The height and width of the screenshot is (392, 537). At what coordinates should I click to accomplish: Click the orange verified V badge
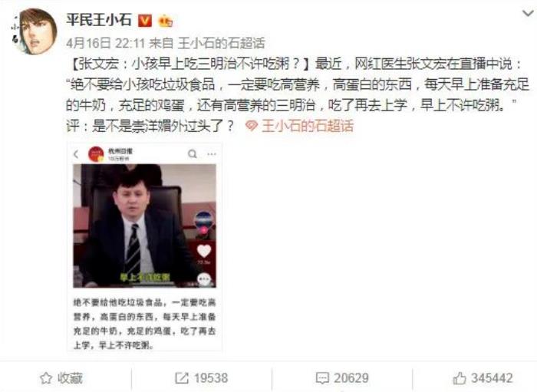click(144, 21)
